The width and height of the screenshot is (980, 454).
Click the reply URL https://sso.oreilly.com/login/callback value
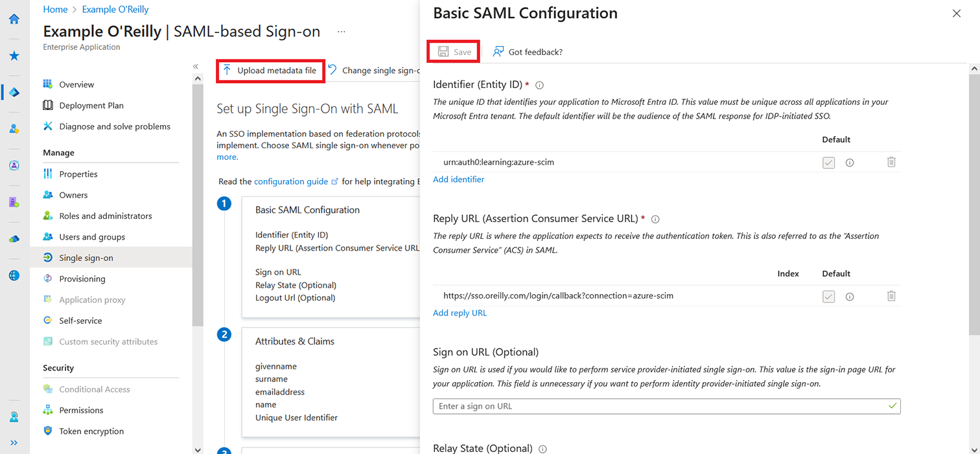click(558, 295)
